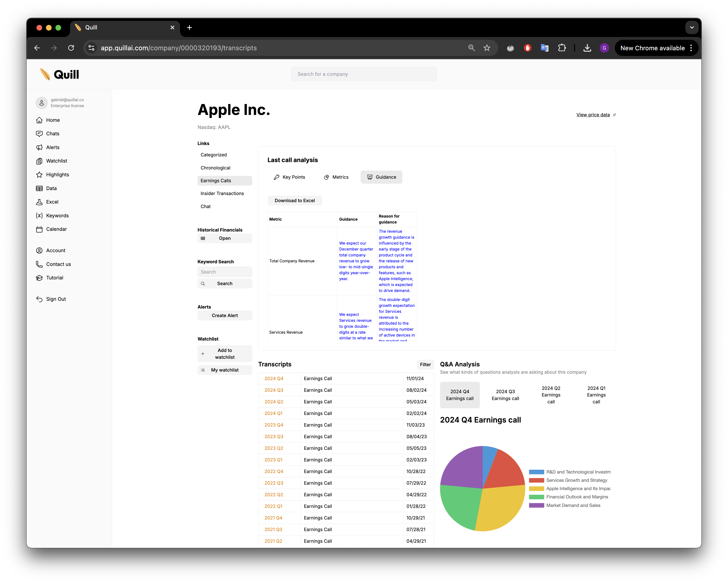Open the Chrome extensions puzzle icon
728x583 pixels.
click(562, 48)
